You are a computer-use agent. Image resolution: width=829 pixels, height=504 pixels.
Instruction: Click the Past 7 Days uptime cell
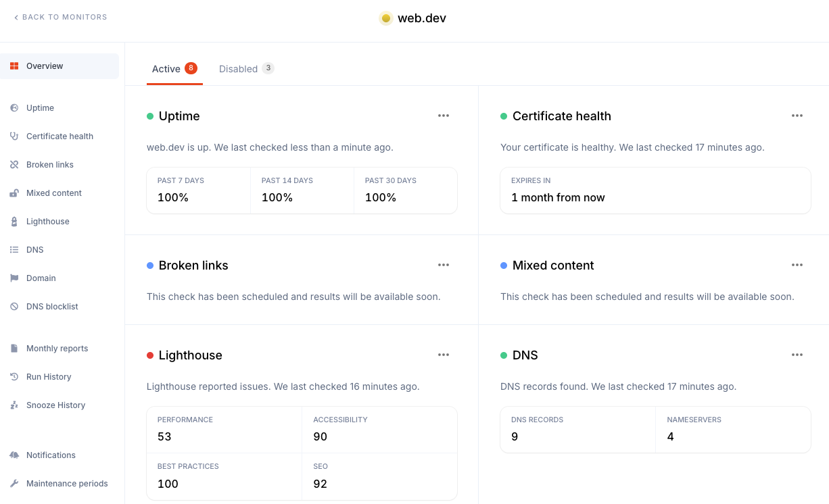click(x=199, y=191)
